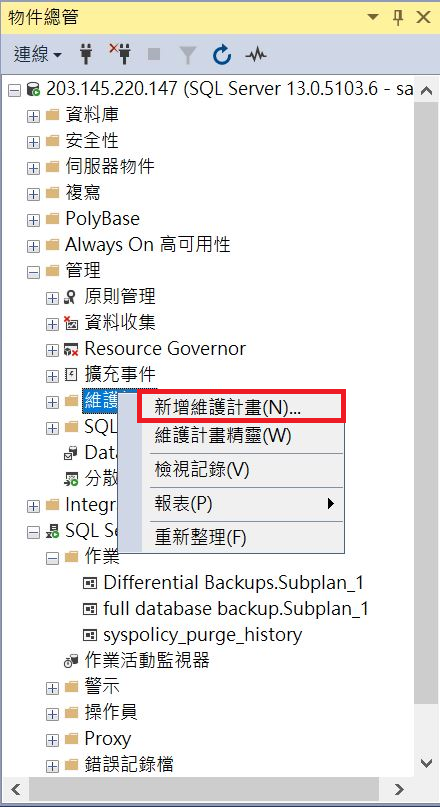Image resolution: width=440 pixels, height=807 pixels.
Task: Click the horizontal scrollbar right arrow
Action: (399, 788)
